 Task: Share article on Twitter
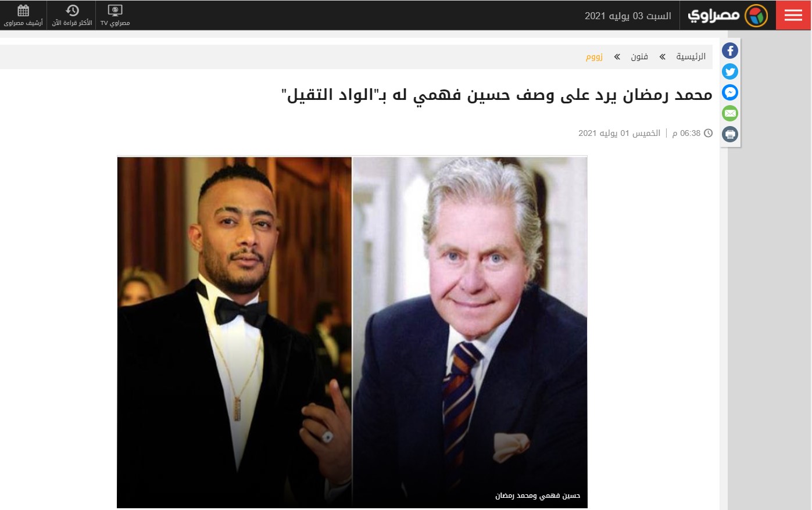(x=730, y=71)
